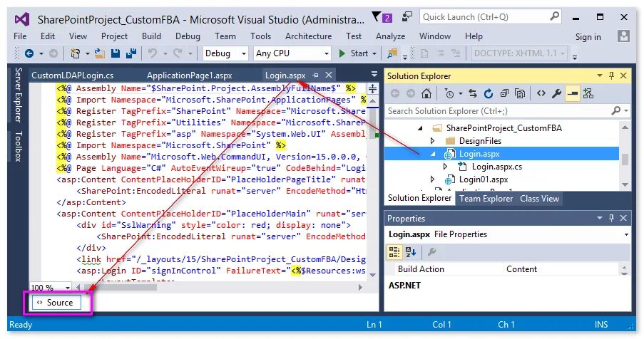Click the editor vertical scrollbar thumb
644x339 pixels.
coord(372,122)
